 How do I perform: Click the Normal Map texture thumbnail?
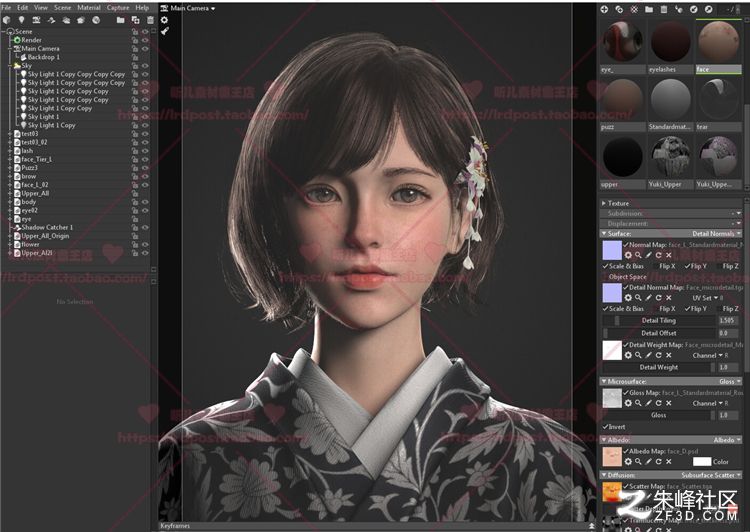612,250
